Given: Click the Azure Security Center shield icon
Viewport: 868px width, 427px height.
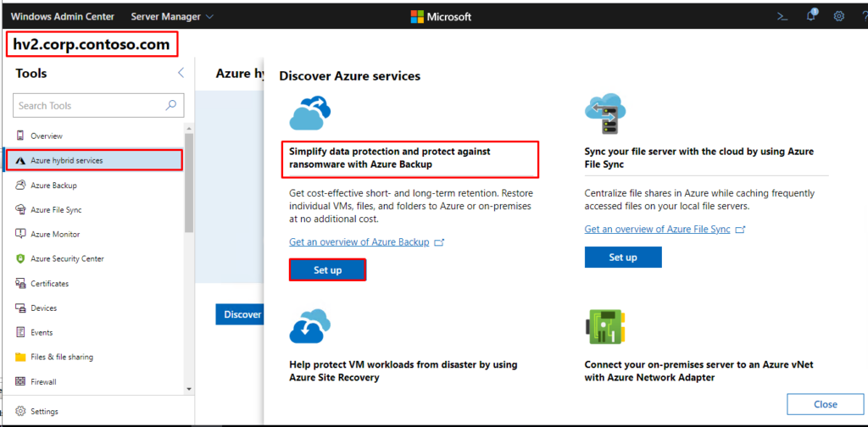Looking at the screenshot, I should [20, 258].
